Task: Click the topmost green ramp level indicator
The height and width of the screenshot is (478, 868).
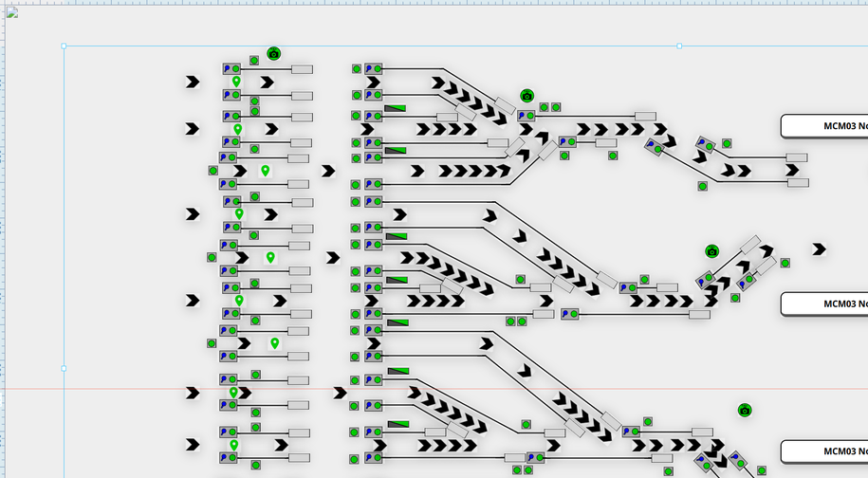Action: (397, 109)
